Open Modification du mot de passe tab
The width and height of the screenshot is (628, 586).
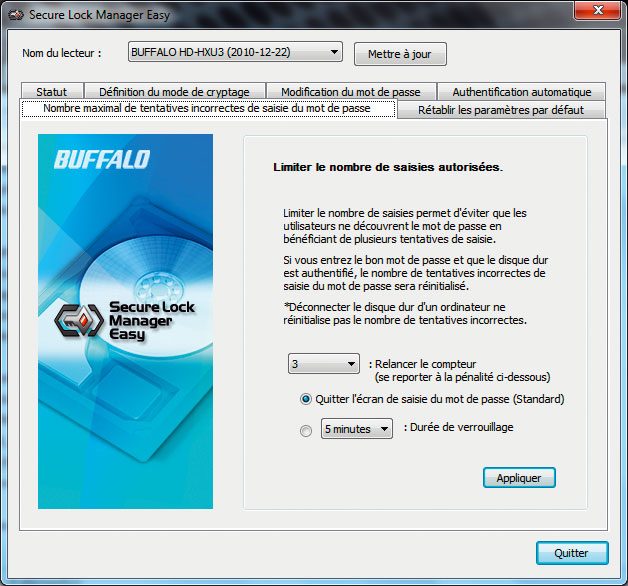[x=351, y=92]
